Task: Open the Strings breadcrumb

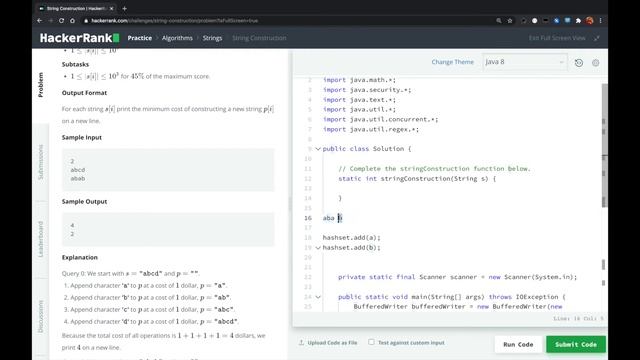Action: point(212,38)
